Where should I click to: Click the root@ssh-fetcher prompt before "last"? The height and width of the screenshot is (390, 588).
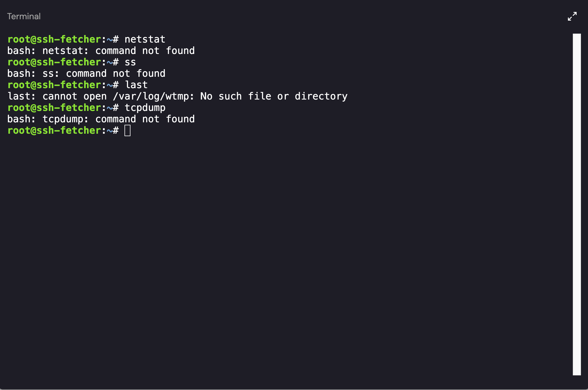(54, 85)
